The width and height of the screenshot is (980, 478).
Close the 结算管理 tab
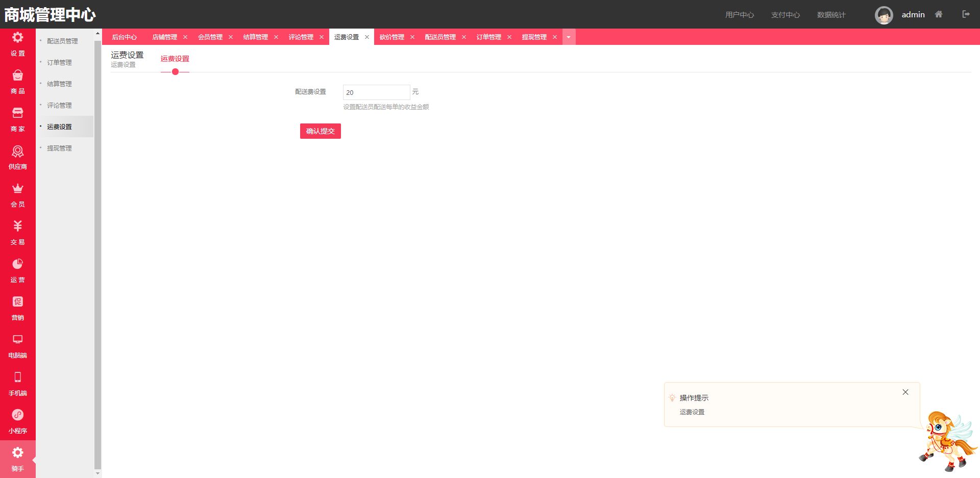[276, 37]
